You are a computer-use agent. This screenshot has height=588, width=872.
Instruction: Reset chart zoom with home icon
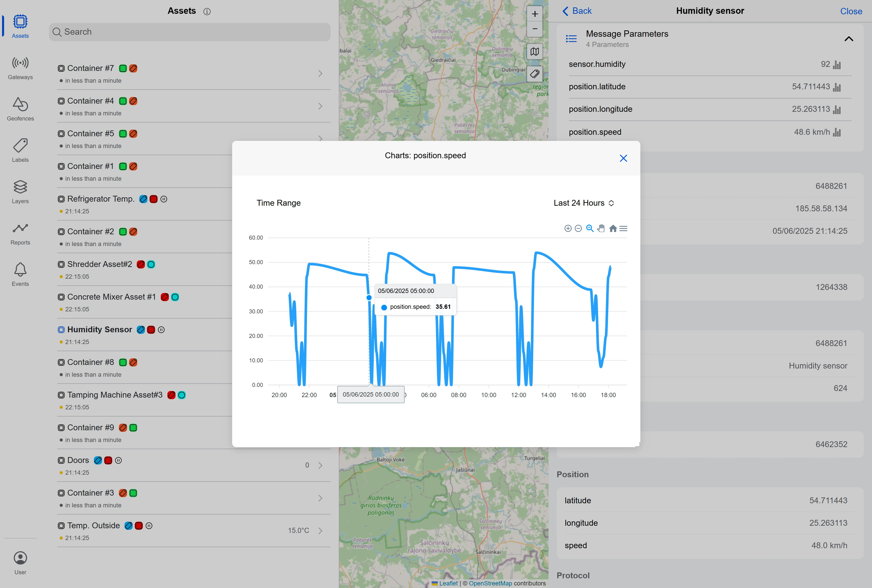tap(613, 229)
